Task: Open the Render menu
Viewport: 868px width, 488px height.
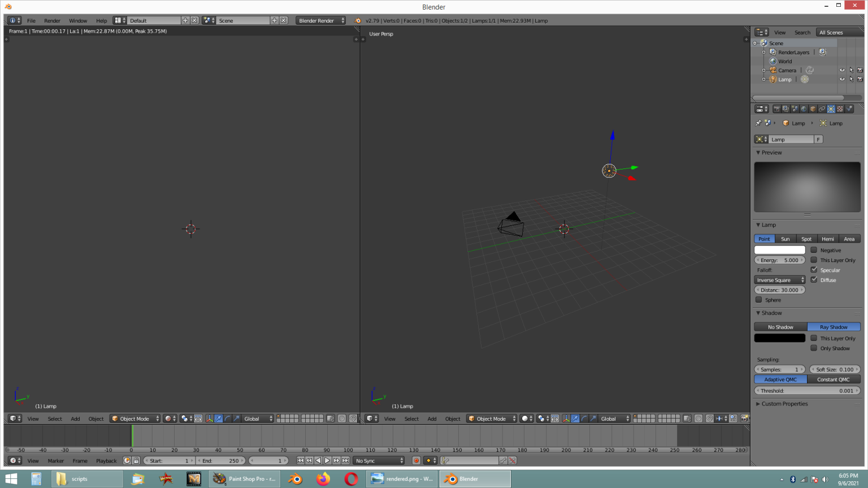Action: [52, 21]
